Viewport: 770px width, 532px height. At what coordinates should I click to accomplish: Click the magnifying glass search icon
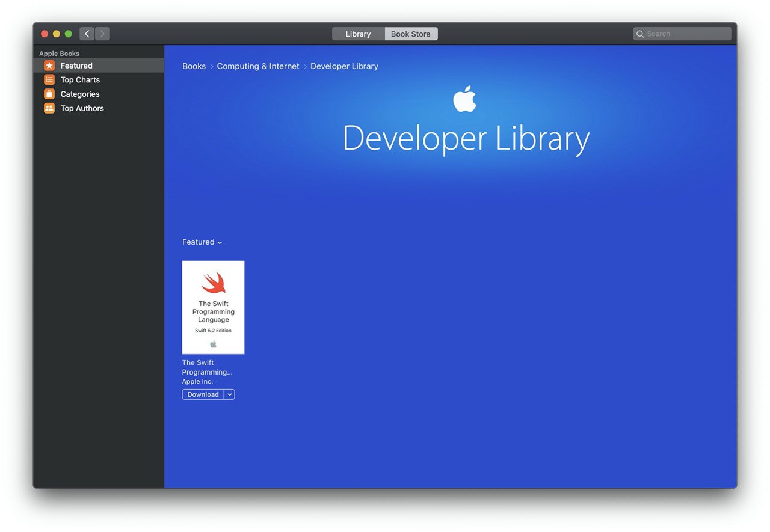640,34
